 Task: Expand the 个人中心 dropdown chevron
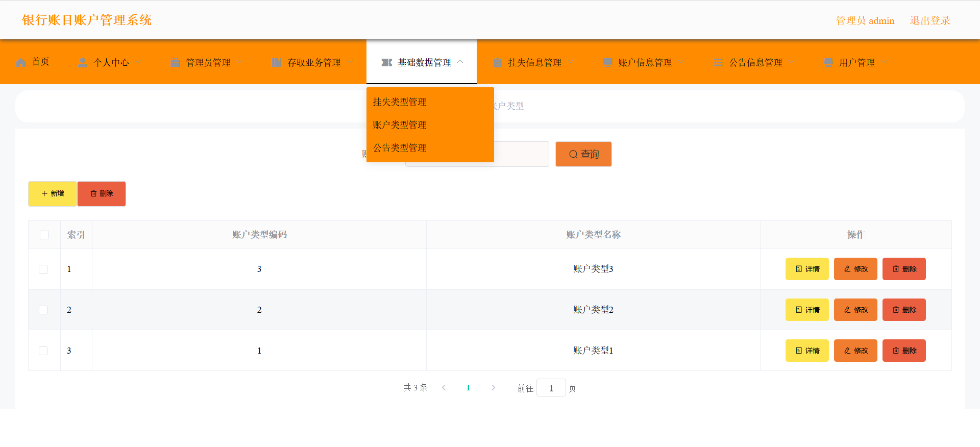tap(138, 62)
